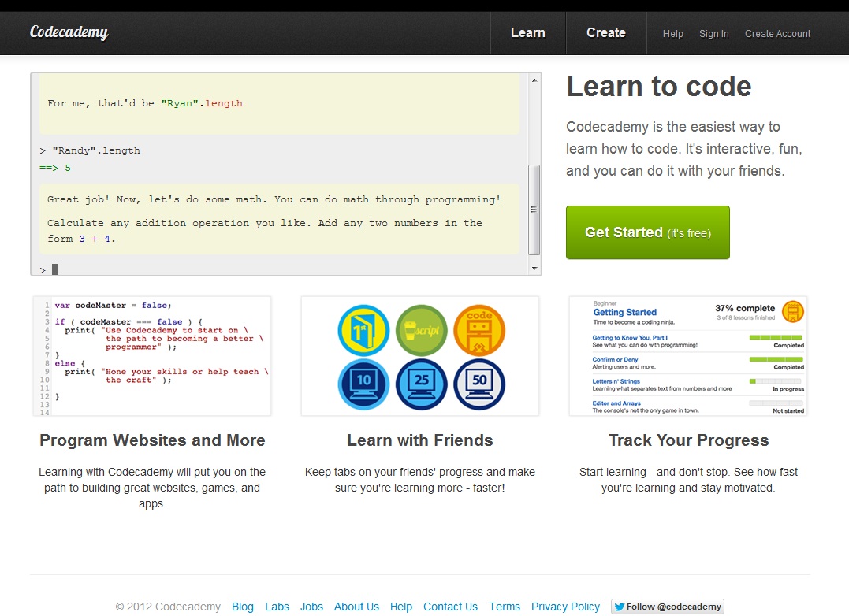
Task: Click the green script cup badge
Action: 421,328
